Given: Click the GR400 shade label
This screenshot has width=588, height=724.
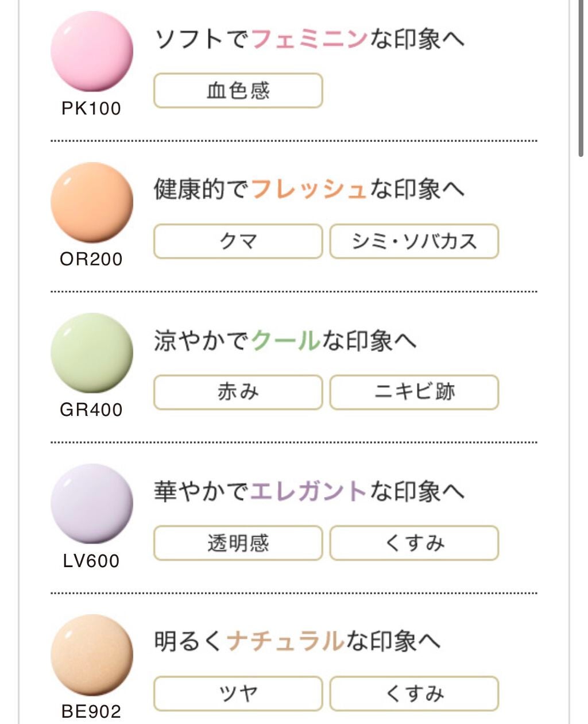Looking at the screenshot, I should [x=91, y=410].
